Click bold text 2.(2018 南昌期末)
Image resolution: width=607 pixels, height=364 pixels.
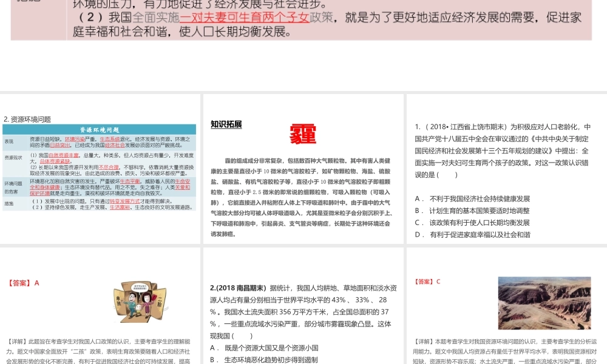pyautogui.click(x=238, y=288)
